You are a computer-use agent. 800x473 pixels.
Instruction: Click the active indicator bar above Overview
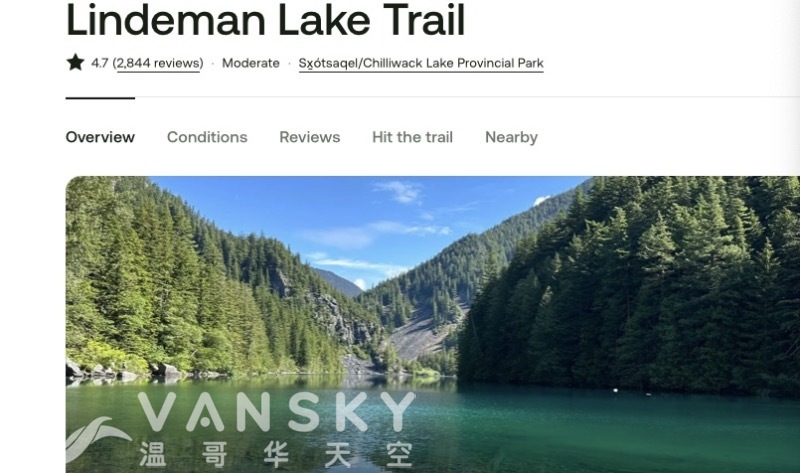pos(100,97)
